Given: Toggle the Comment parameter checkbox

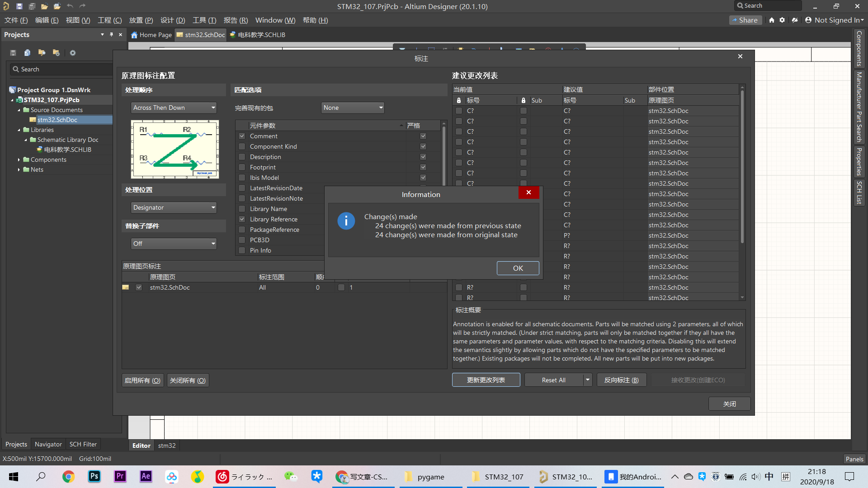Looking at the screenshot, I should 242,136.
